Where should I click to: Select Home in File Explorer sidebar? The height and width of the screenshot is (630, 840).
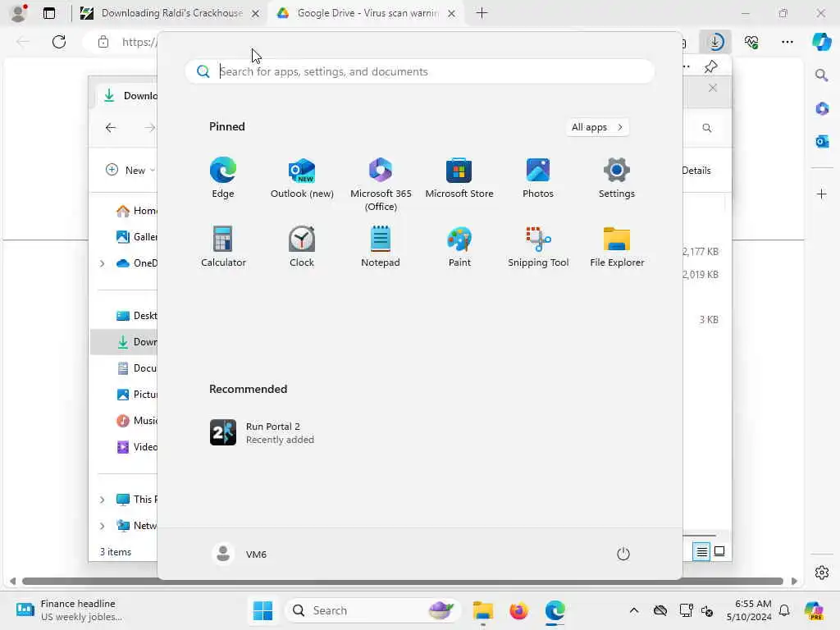point(137,211)
